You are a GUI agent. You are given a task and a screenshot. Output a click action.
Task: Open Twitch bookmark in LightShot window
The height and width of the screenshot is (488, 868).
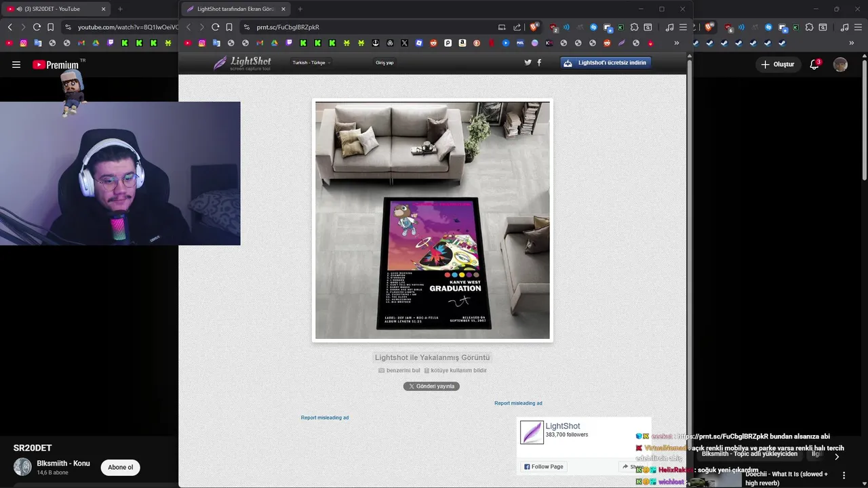tap(289, 43)
